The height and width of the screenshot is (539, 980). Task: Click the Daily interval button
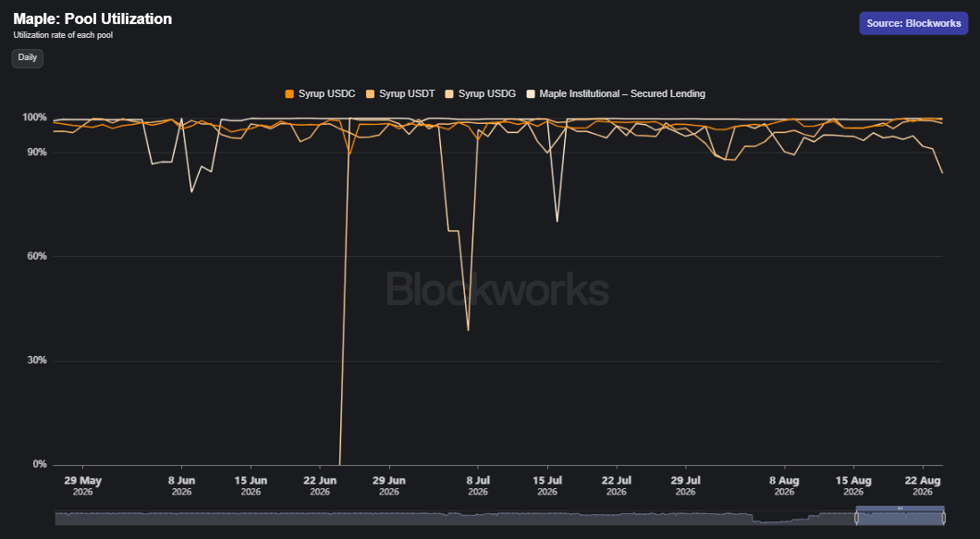[x=28, y=57]
